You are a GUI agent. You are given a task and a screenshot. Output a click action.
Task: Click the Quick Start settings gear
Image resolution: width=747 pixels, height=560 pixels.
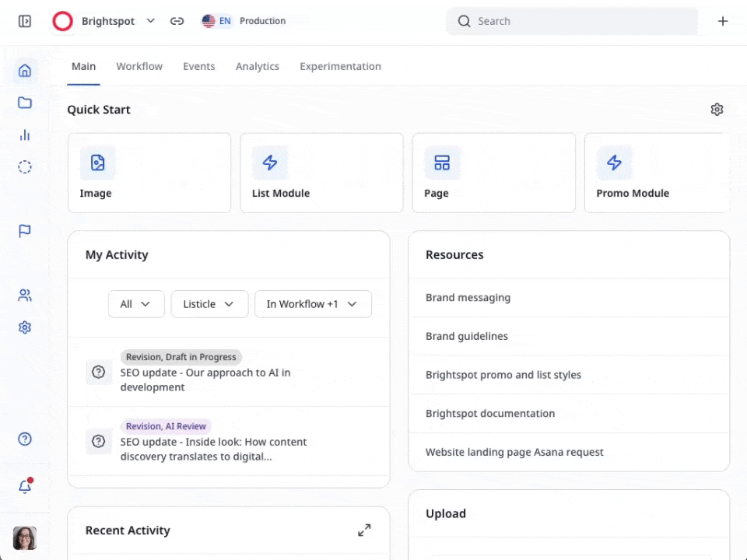coord(717,110)
